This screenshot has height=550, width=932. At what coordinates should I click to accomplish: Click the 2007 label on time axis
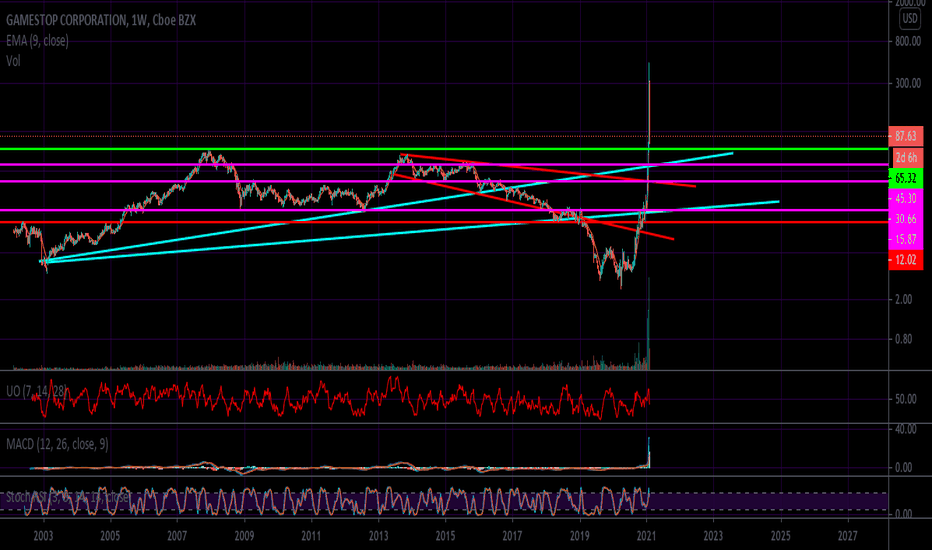177,536
